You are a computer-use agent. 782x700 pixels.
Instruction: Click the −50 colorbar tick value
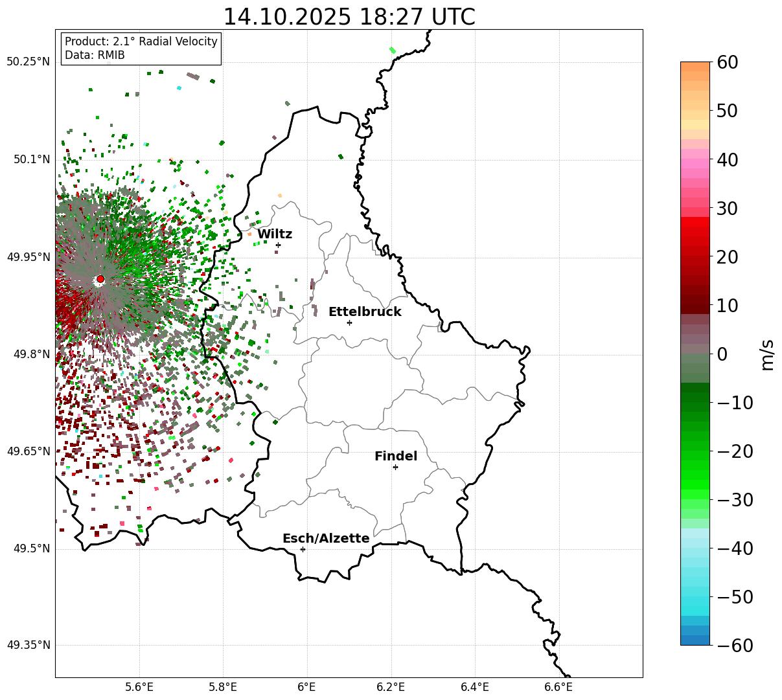pyautogui.click(x=735, y=597)
